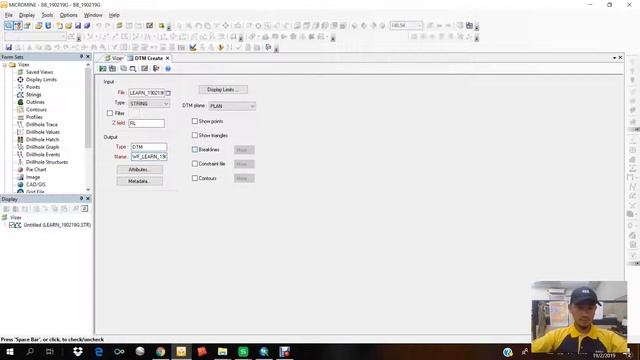Select Drillhole Trace in Form Sets tree
Screen dimensions: 640x360
pos(42,124)
